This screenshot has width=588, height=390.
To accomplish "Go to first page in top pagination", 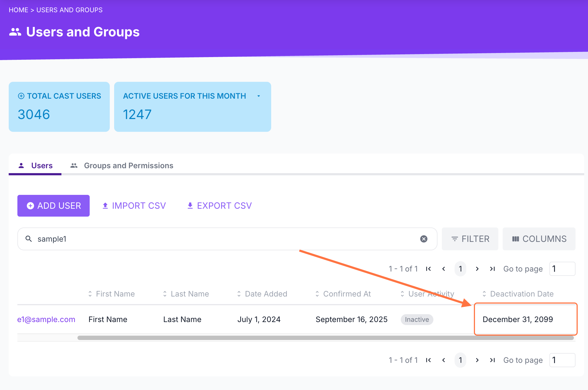I will (429, 269).
